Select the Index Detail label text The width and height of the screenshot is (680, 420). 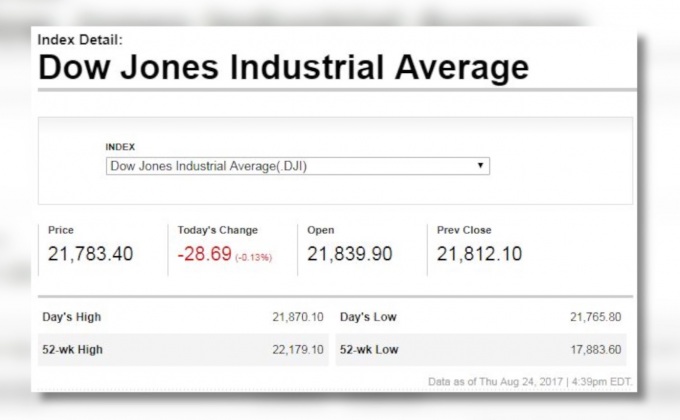(80, 39)
